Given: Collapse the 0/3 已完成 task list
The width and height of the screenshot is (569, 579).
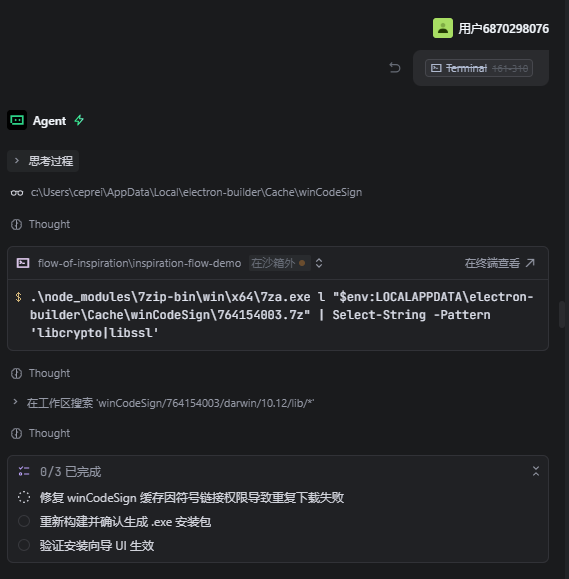Looking at the screenshot, I should tap(536, 471).
